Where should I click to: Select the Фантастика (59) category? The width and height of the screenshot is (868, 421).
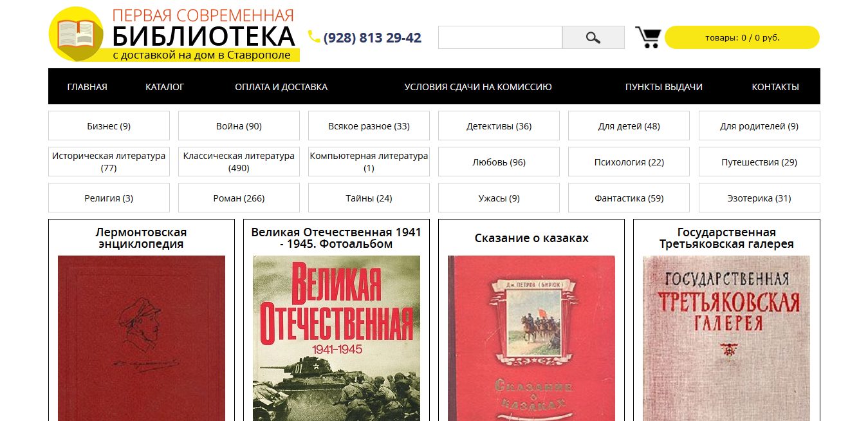[x=629, y=198]
